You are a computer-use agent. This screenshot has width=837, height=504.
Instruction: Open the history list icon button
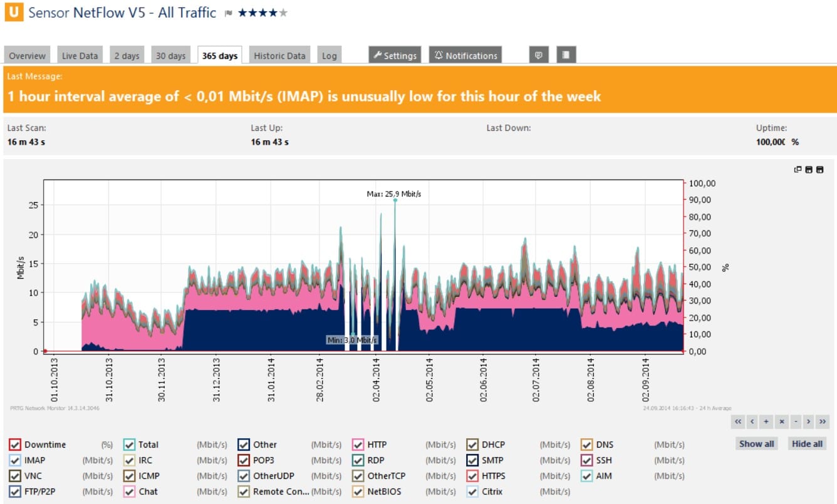click(566, 55)
